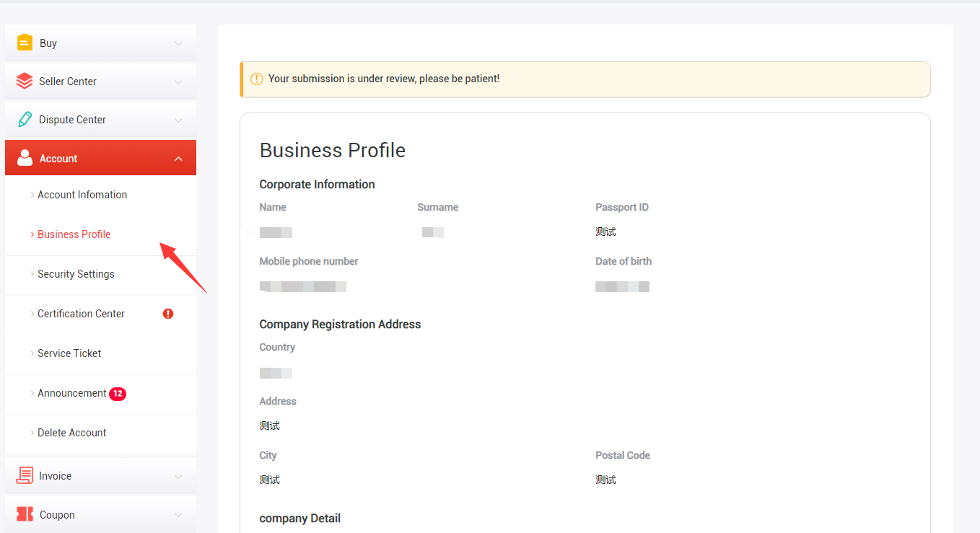This screenshot has height=533, width=980.
Task: Click the Invoice receipt icon
Action: [25, 476]
